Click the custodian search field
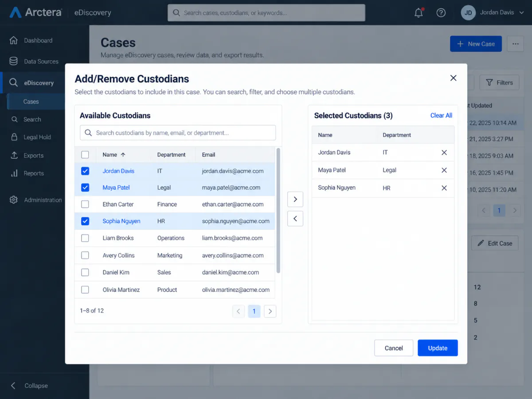Screen dimensions: 532x399 (178, 133)
